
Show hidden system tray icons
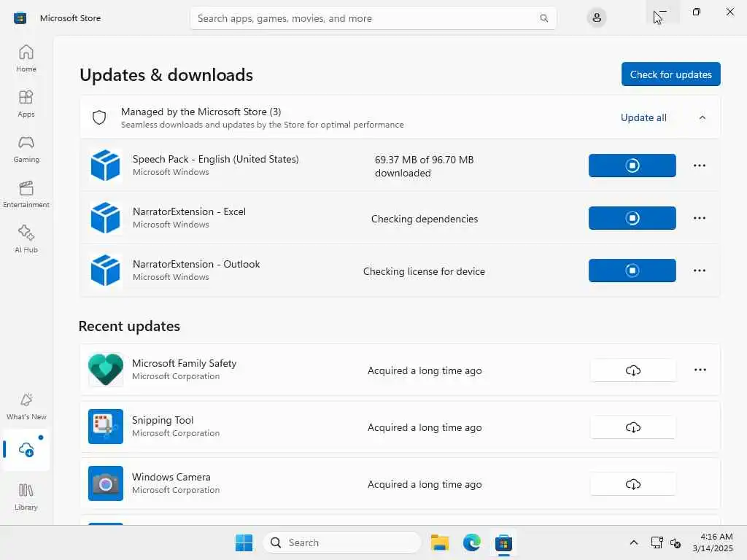[x=634, y=542]
